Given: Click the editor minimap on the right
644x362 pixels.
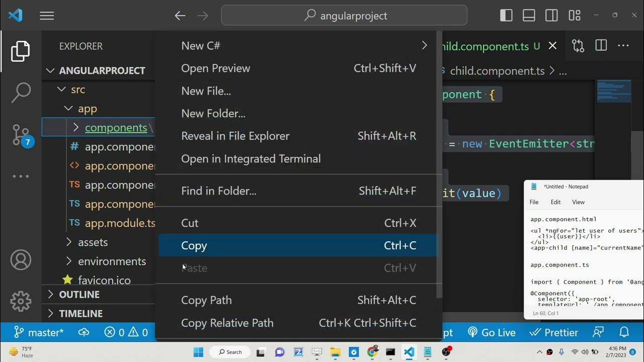Looking at the screenshot, I should 613,91.
